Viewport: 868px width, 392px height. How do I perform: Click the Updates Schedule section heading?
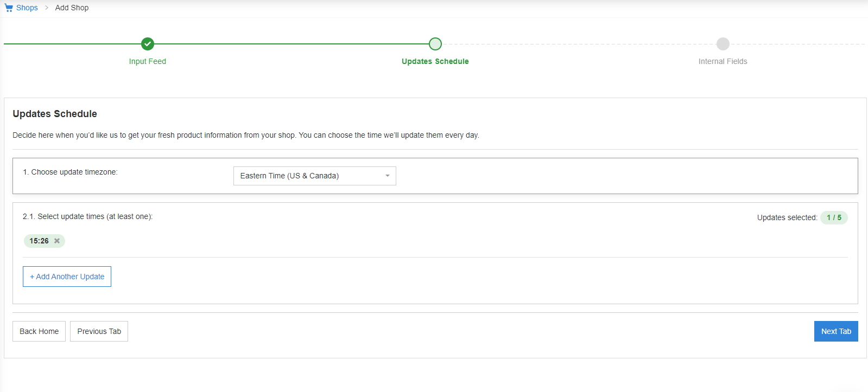coord(55,114)
